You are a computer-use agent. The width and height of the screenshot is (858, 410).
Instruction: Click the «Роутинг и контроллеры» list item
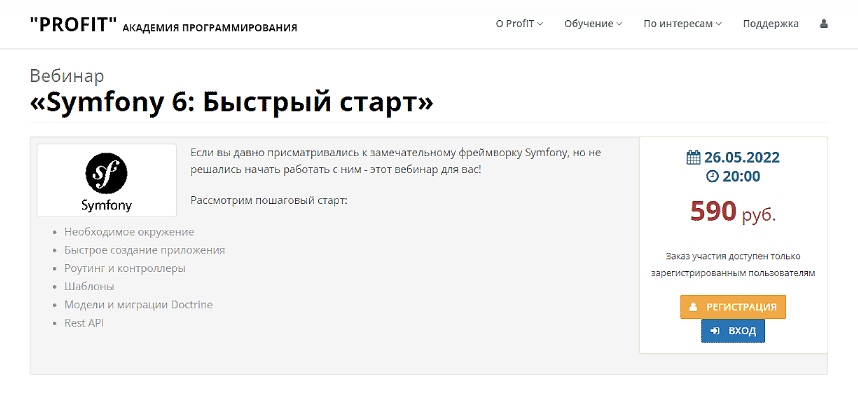[x=125, y=269]
